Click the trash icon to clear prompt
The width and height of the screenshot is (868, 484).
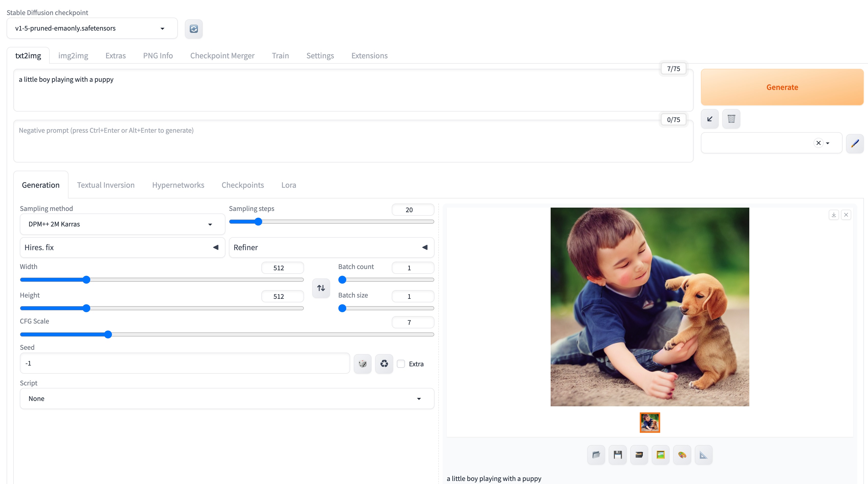tap(731, 119)
